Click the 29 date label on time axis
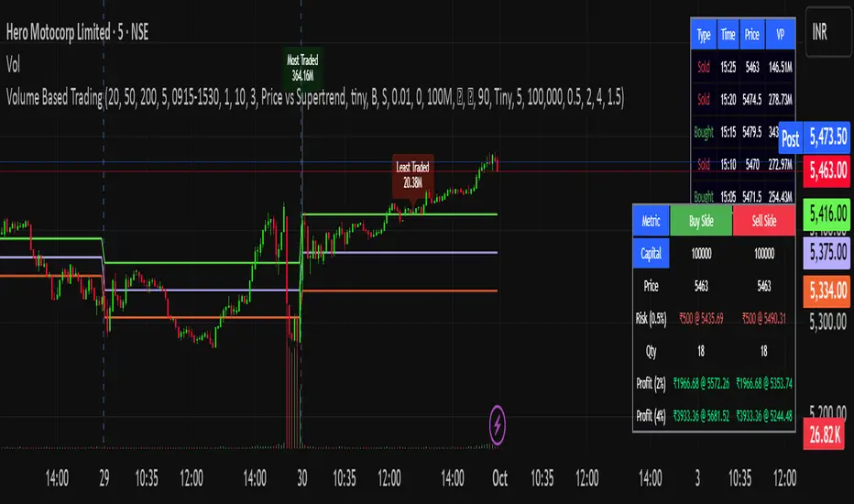Image resolution: width=854 pixels, height=504 pixels. (104, 478)
